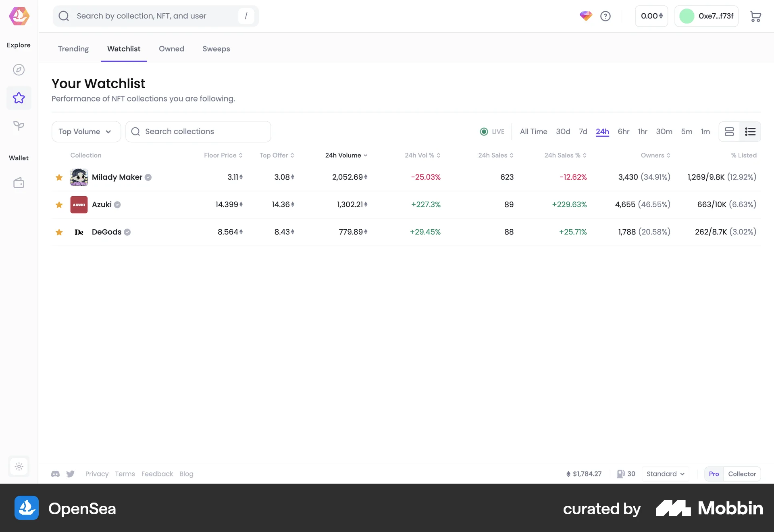Sort the table by Floor Price

point(223,155)
